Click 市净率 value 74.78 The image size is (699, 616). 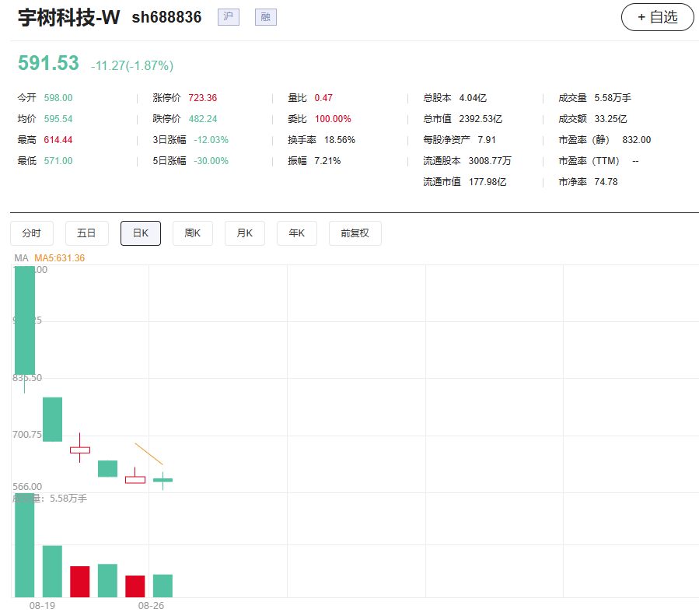point(606,181)
